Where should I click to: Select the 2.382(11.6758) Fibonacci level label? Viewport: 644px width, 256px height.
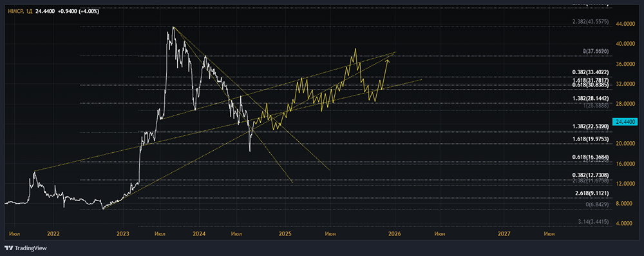pos(591,181)
